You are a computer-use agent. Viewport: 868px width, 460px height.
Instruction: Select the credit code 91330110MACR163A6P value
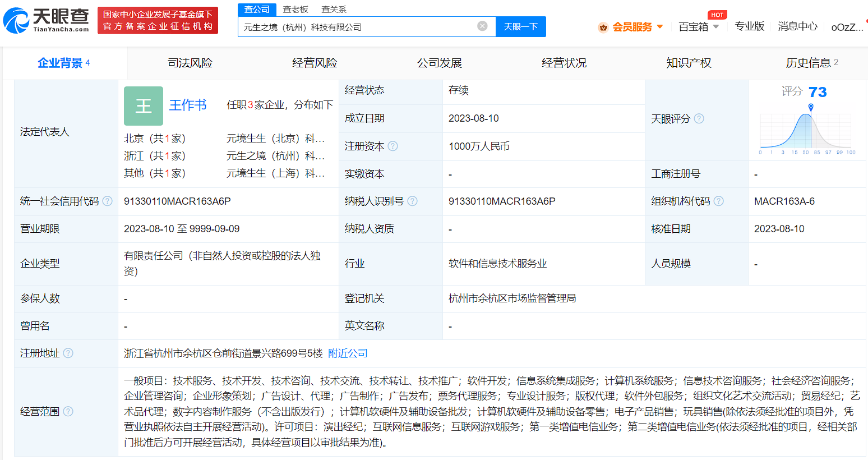tap(177, 201)
